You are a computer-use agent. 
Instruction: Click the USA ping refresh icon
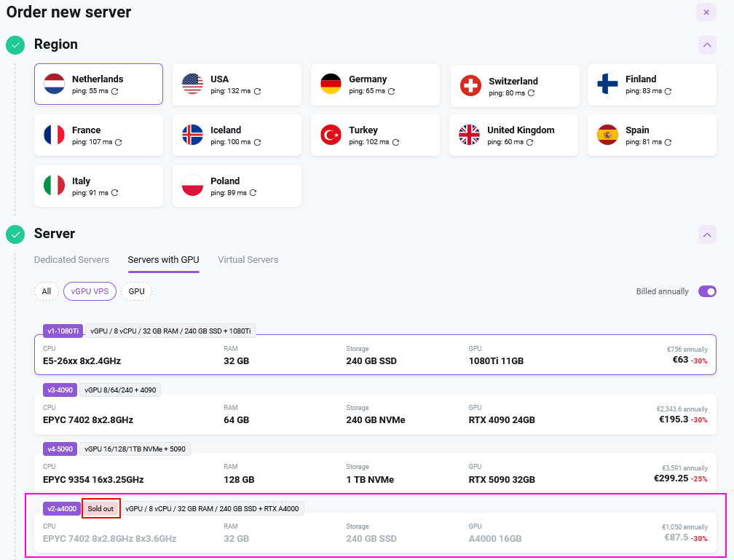[257, 92]
